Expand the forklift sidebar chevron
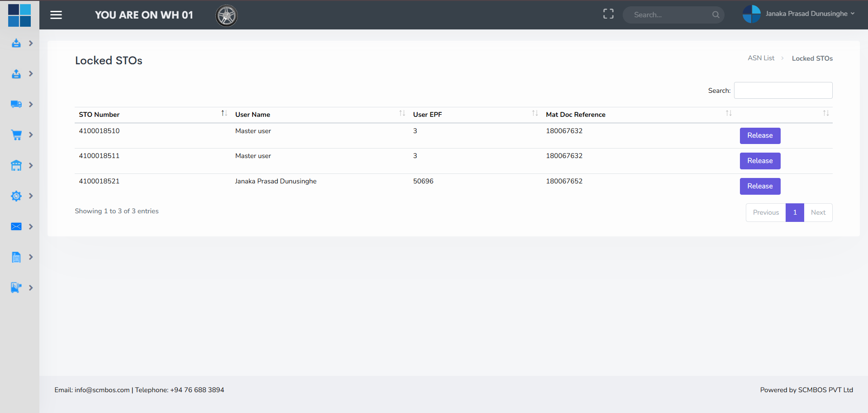Viewport: 868px width, 413px height. (31, 288)
